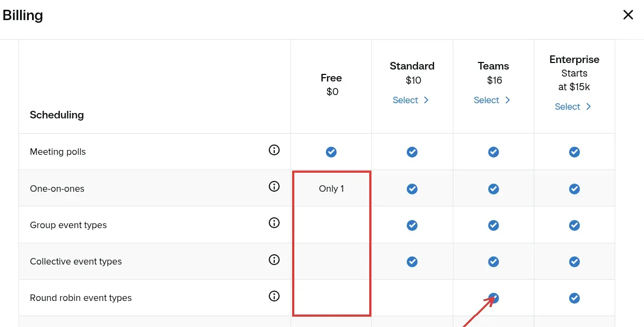The image size is (644, 327).
Task: Click the $16 Teams price text
Action: coord(495,80)
